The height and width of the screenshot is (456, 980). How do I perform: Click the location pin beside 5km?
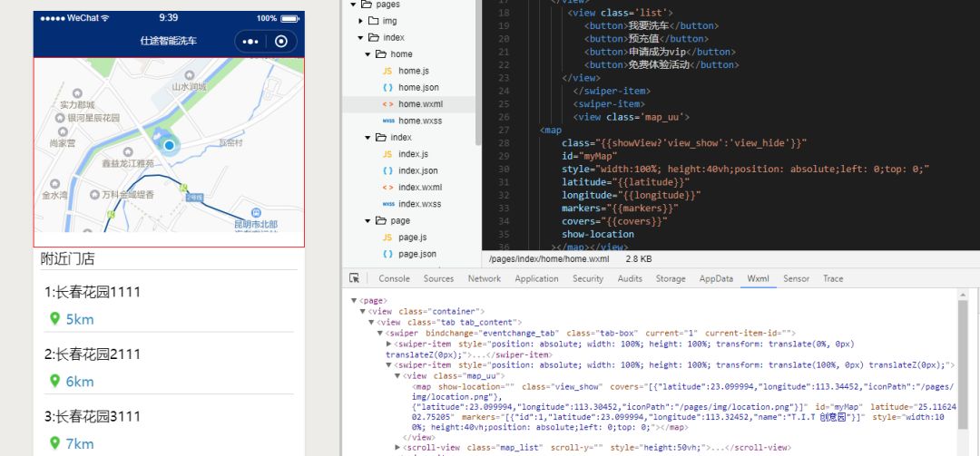pos(55,318)
